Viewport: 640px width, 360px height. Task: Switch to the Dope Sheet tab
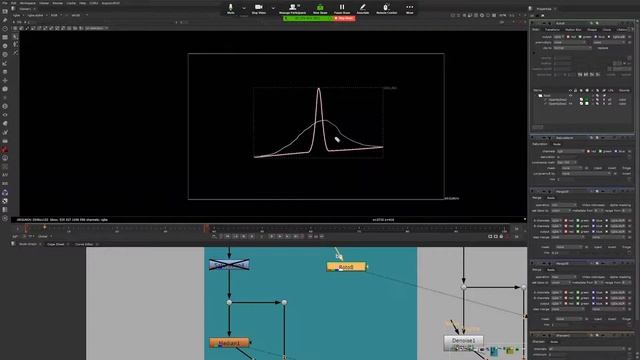pyautogui.click(x=56, y=244)
